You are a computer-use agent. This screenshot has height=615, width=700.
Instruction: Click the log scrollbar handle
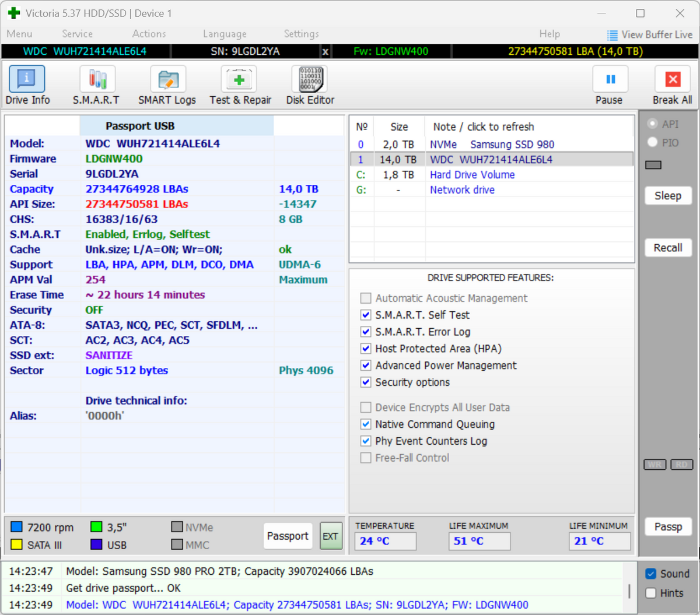(629, 592)
